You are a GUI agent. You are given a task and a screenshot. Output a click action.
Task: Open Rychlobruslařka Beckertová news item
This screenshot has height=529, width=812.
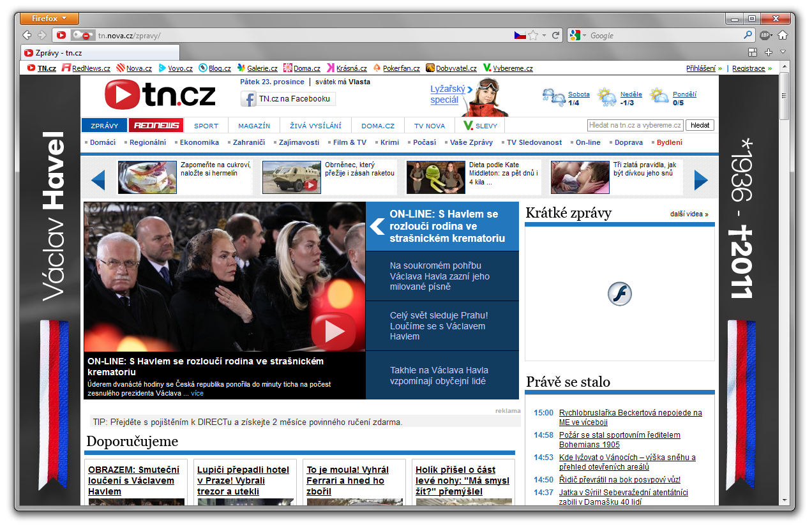[x=631, y=417]
